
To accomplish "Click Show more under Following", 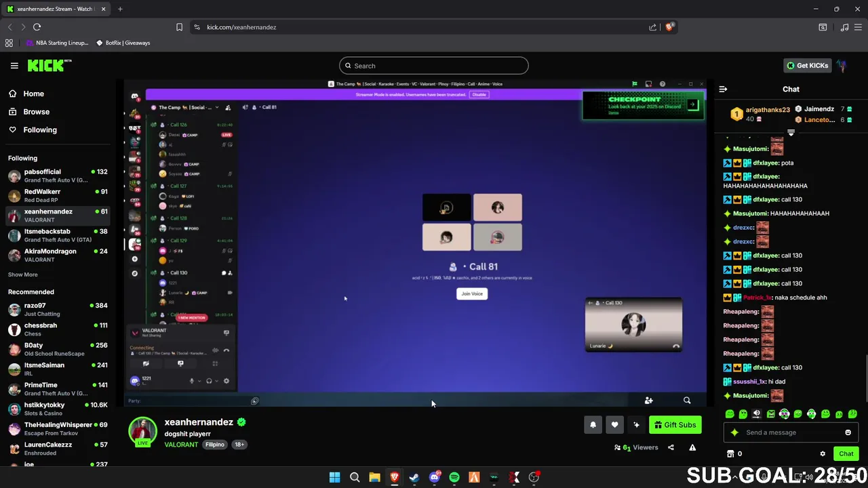I will pos(22,274).
